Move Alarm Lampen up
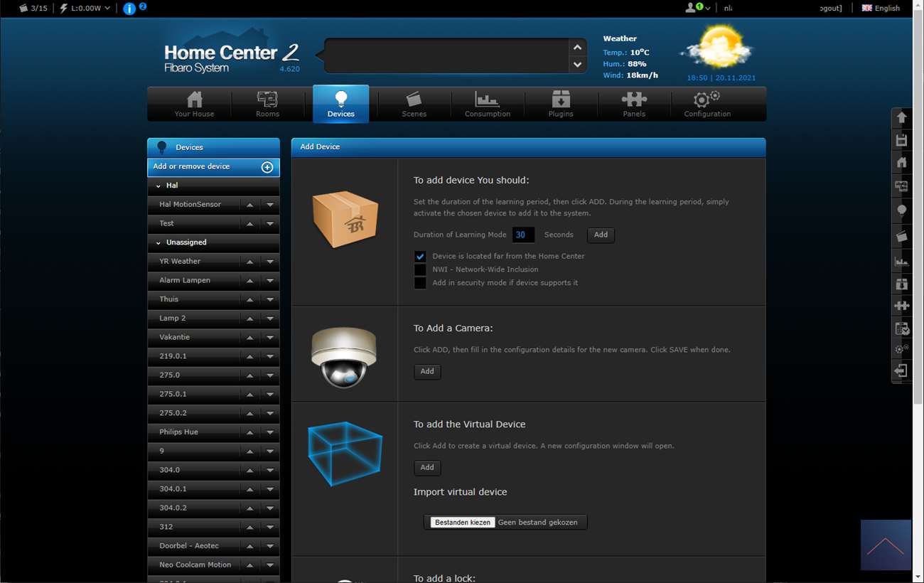 coord(249,281)
